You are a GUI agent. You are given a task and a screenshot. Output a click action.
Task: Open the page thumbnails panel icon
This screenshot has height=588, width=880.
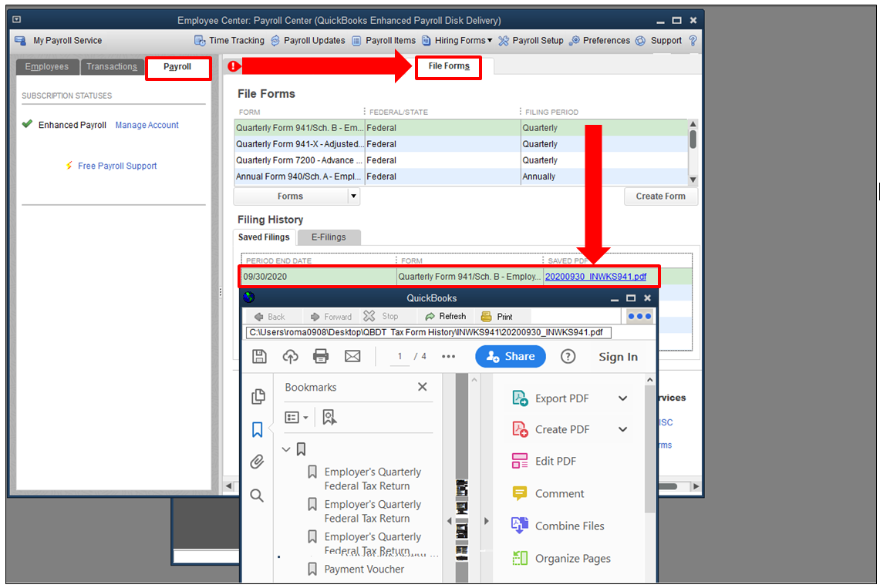click(258, 397)
